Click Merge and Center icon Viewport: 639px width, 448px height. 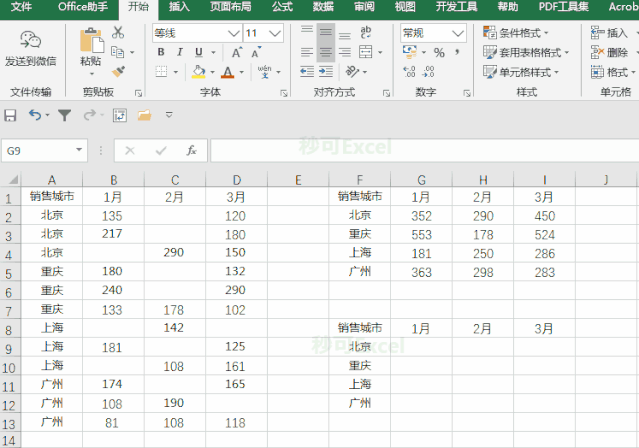[366, 52]
